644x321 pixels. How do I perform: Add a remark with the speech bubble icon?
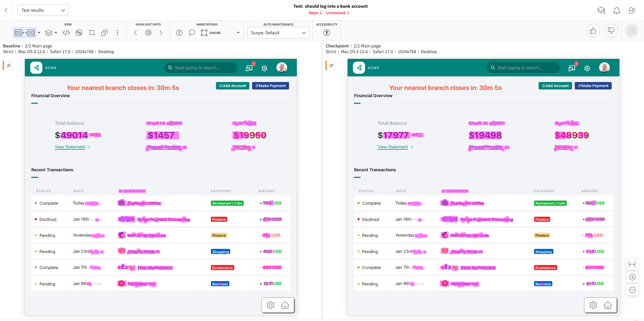(192, 33)
